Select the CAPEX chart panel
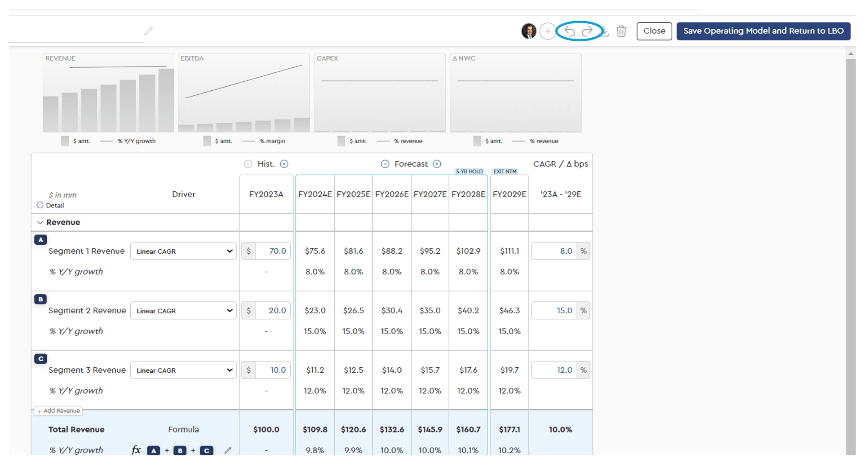868x458 pixels. 380,93
